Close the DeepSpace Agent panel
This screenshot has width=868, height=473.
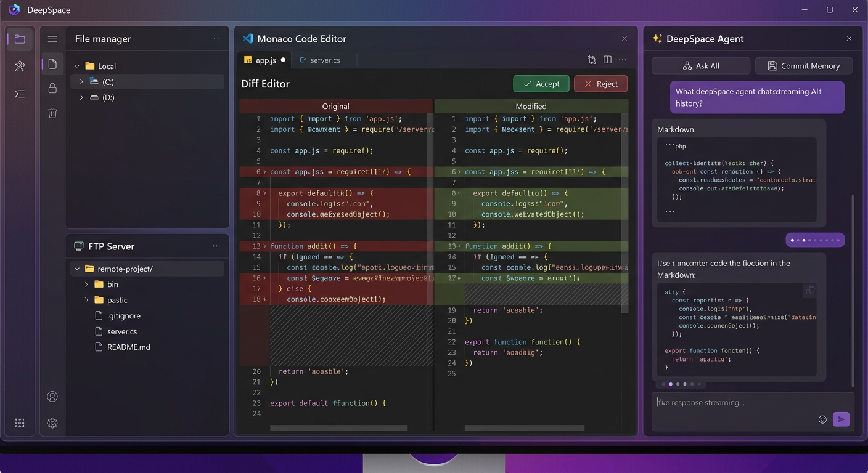coord(849,38)
